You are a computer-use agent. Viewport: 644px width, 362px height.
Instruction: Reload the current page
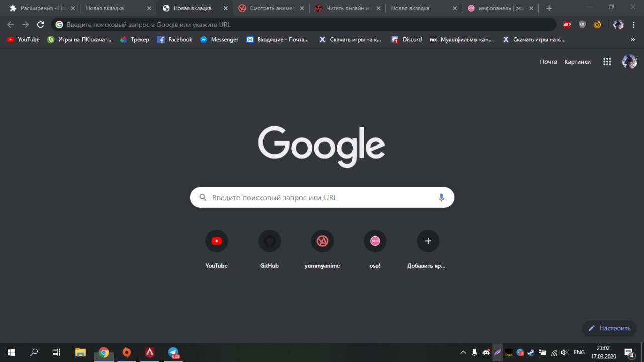[x=41, y=25]
